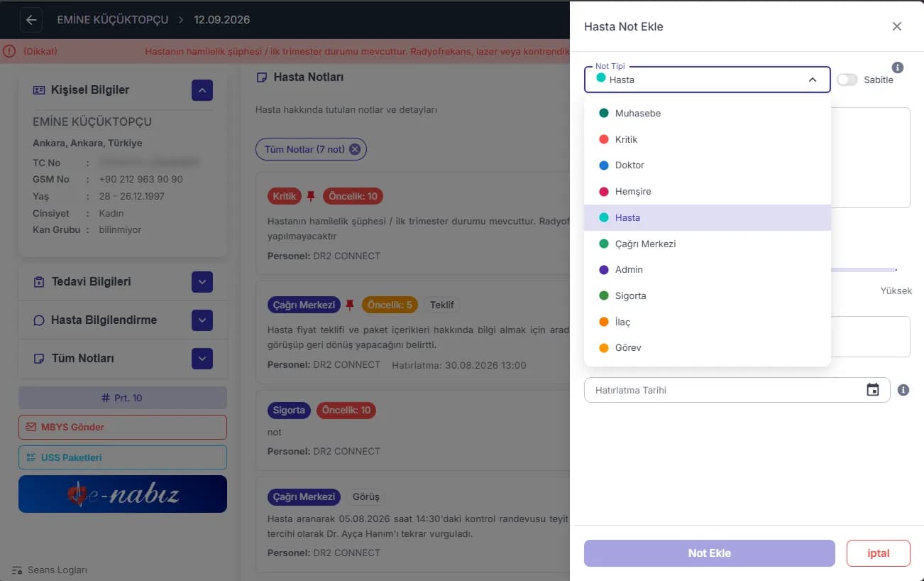Expand the Hasta Bilgilendirme section

(202, 320)
